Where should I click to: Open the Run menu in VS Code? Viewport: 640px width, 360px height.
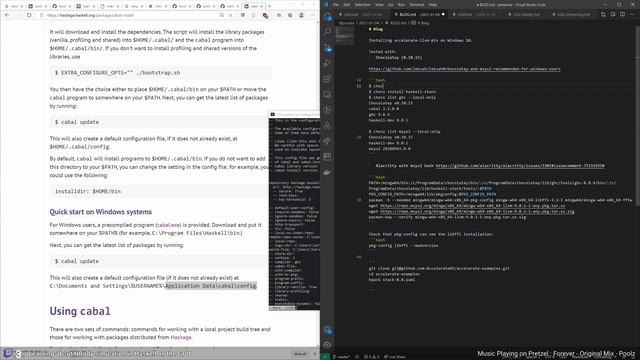click(x=401, y=4)
